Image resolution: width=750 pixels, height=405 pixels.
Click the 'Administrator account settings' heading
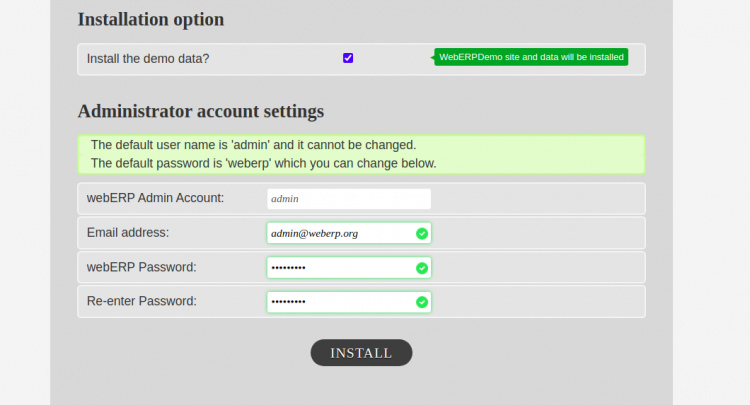tap(200, 111)
